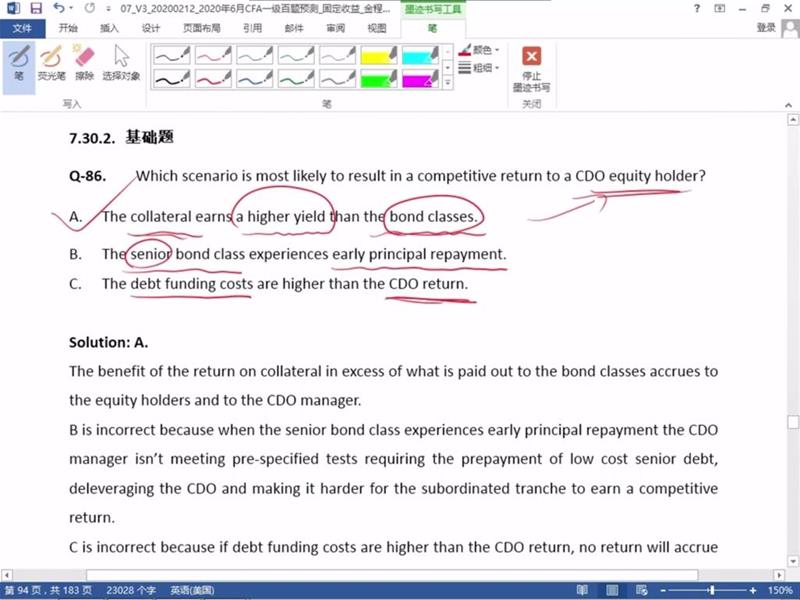Zoom in with the plus button

click(x=753, y=590)
